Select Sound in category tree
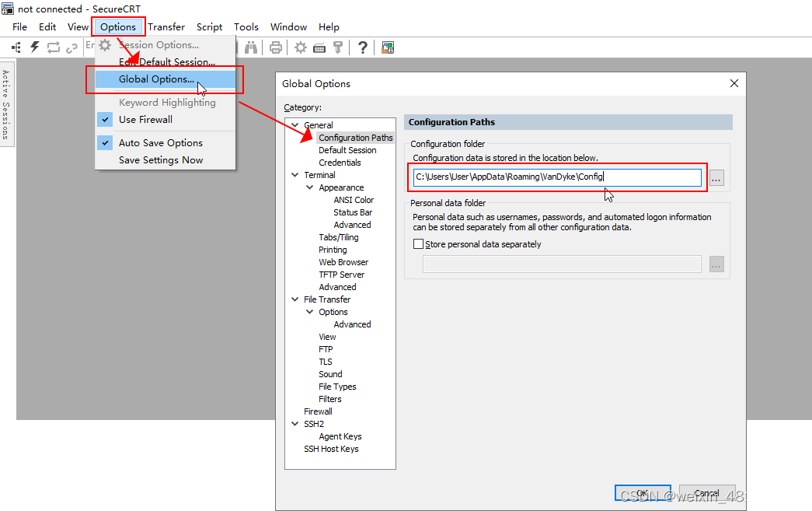 click(330, 373)
